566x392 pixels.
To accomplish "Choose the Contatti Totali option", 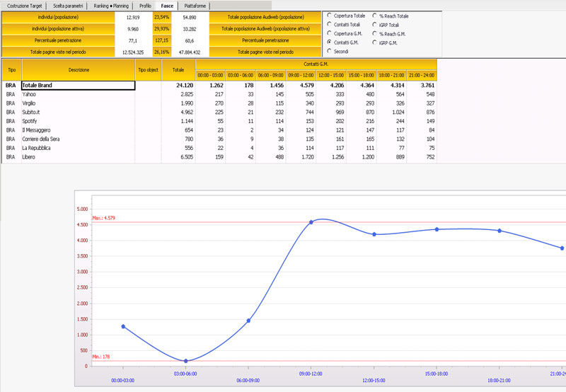I will click(x=330, y=24).
